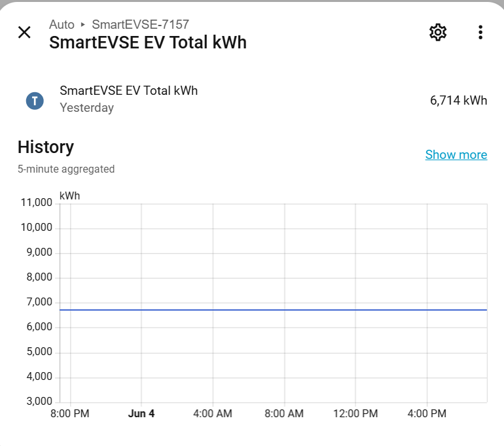
Task: Click the '4:00 PM' axis label
Action: pos(427,413)
